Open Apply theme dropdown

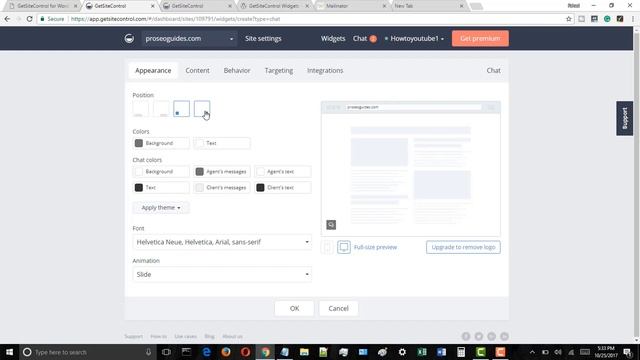(x=161, y=207)
